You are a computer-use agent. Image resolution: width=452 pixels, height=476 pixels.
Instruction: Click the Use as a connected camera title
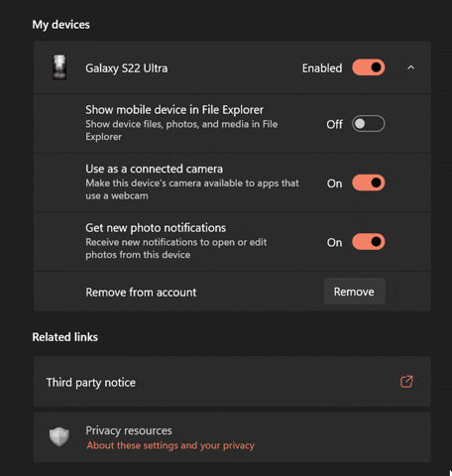[x=154, y=169]
